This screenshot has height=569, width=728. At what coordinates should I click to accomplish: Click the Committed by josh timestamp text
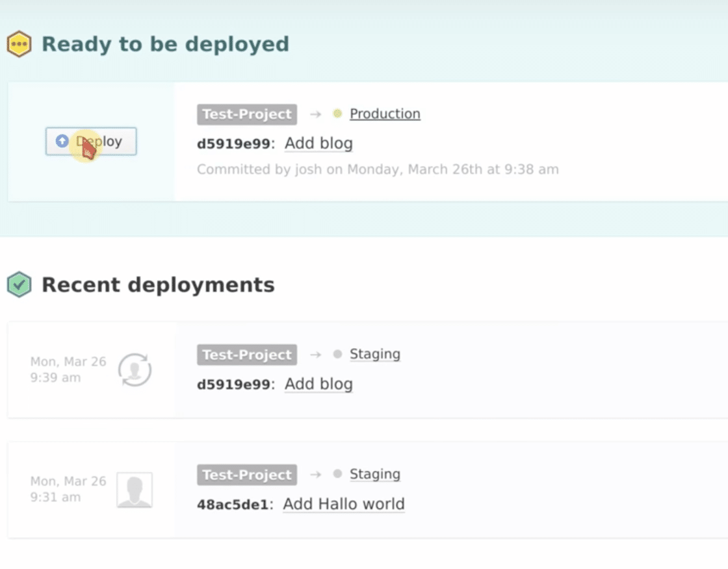[x=378, y=170]
